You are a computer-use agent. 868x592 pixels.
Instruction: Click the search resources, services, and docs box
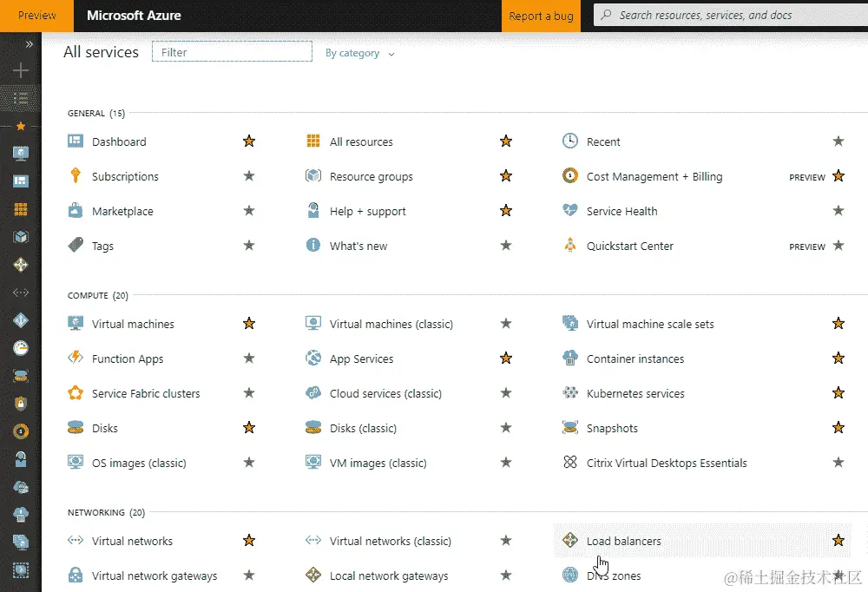pos(731,16)
